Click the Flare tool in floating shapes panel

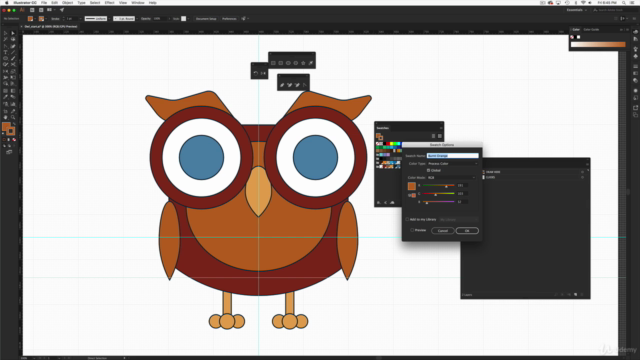pos(311,63)
